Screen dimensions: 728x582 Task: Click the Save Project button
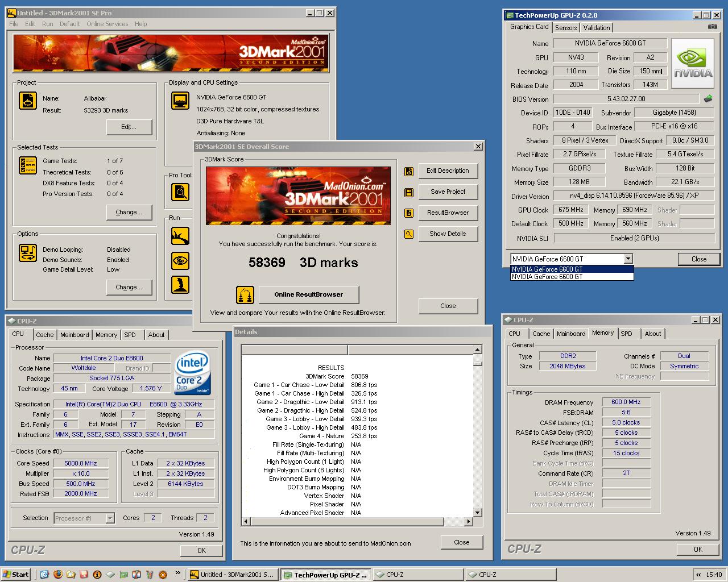coord(448,192)
